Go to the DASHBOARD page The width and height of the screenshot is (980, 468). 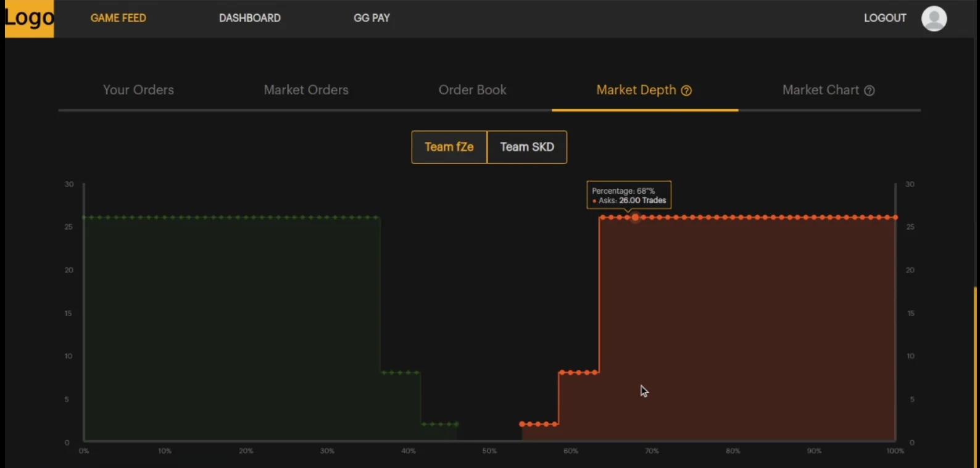coord(250,19)
